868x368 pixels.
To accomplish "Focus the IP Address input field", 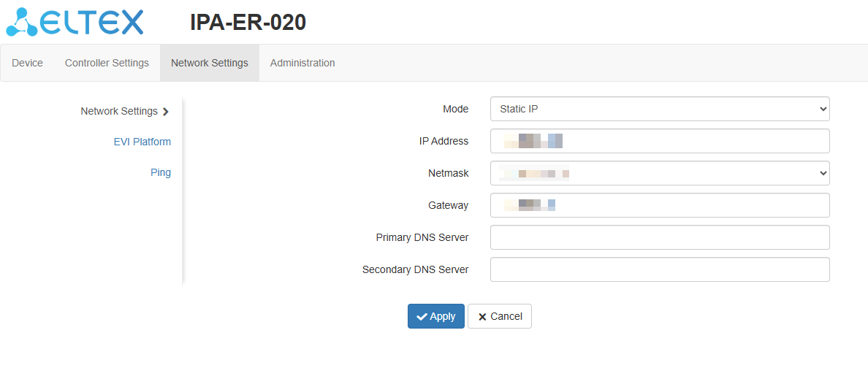I will click(660, 141).
